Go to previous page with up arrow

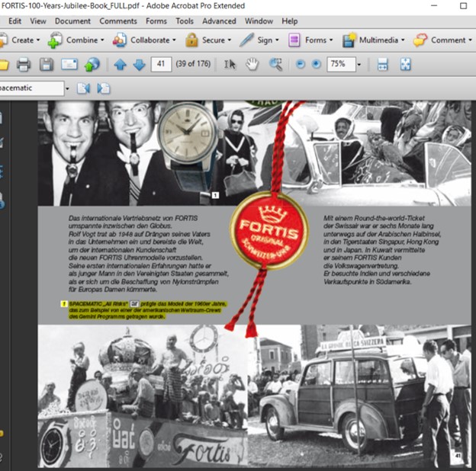[121, 65]
